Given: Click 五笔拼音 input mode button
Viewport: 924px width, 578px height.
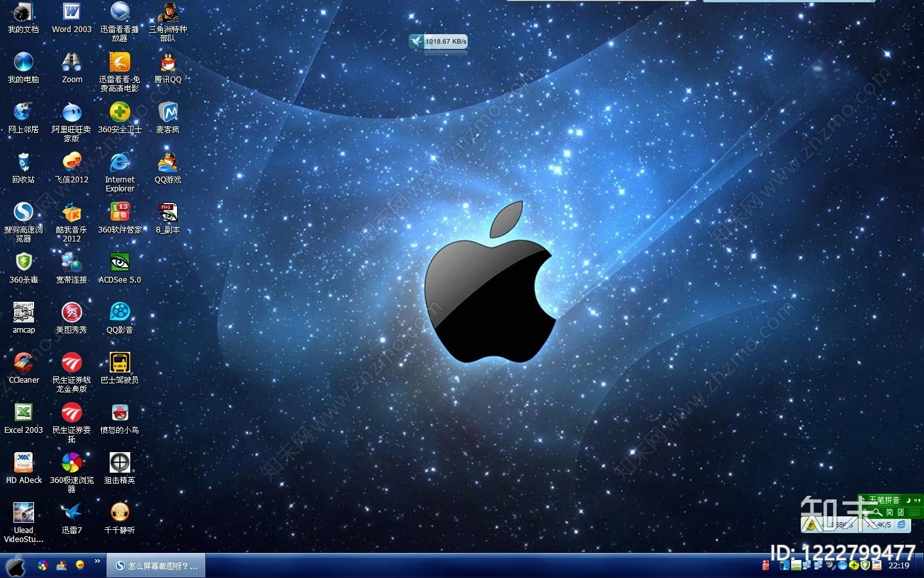Looking at the screenshot, I should tap(884, 500).
